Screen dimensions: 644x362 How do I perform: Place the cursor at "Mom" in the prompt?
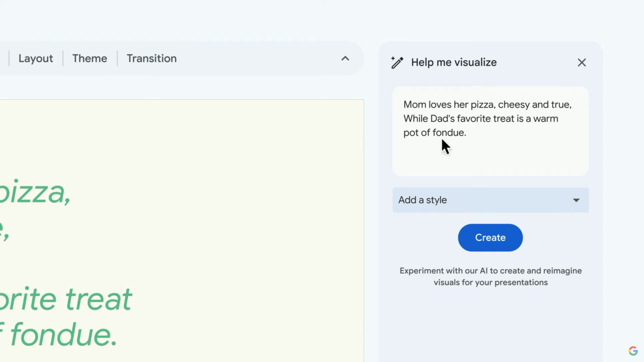(x=415, y=105)
